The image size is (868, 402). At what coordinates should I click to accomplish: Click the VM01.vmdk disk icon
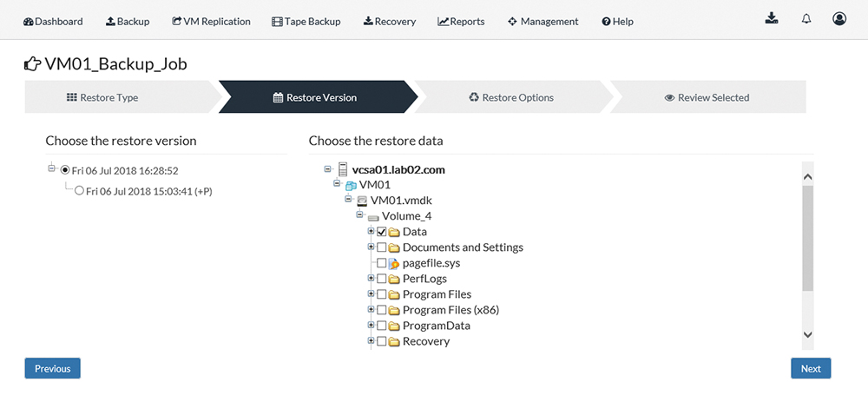click(x=362, y=201)
